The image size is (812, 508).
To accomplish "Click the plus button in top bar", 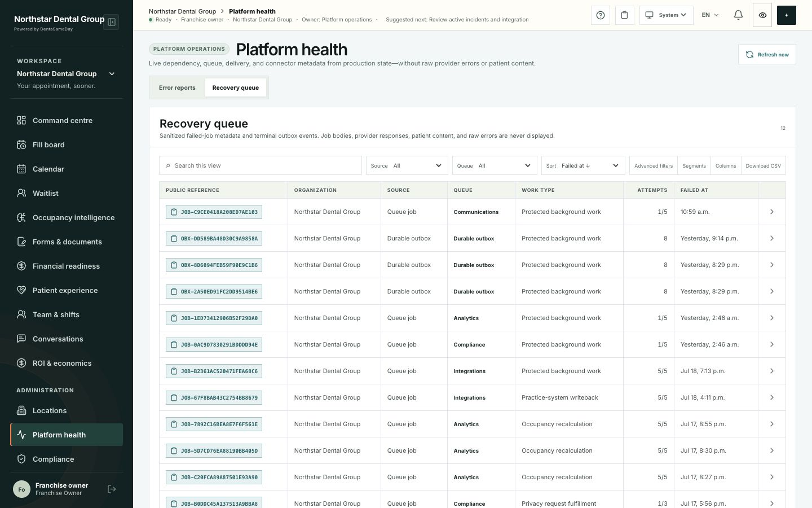I will click(787, 15).
